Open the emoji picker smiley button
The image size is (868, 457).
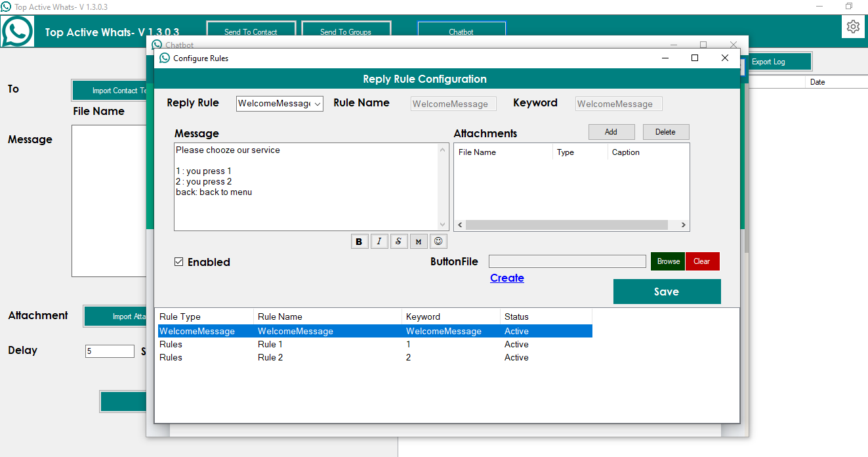coord(438,242)
